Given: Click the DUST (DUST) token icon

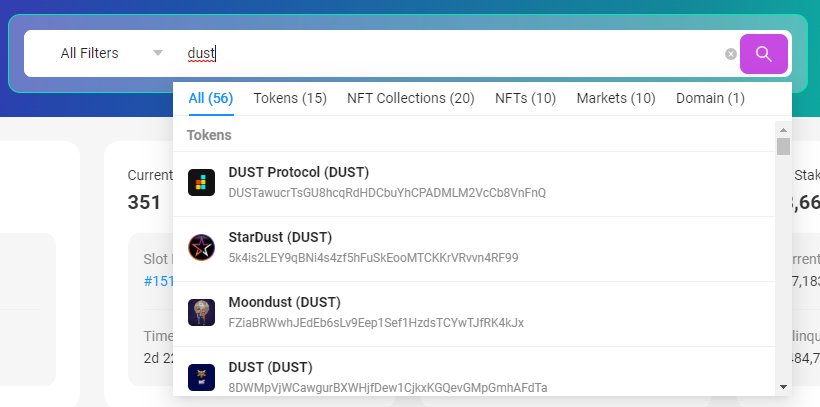Looking at the screenshot, I should pos(202,377).
